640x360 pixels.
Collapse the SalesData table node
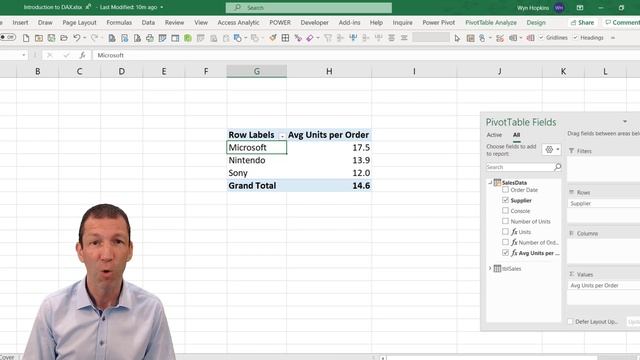coord(490,182)
